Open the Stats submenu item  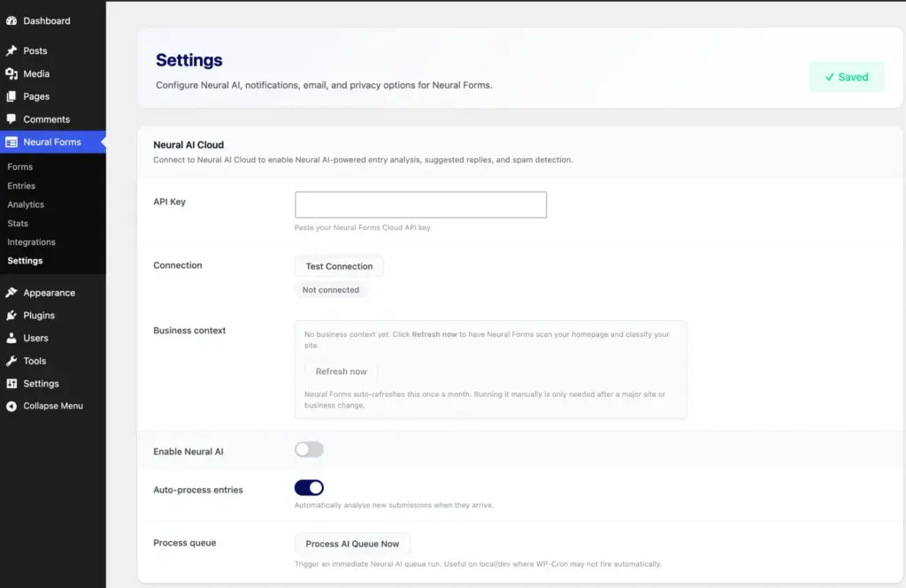tap(18, 223)
